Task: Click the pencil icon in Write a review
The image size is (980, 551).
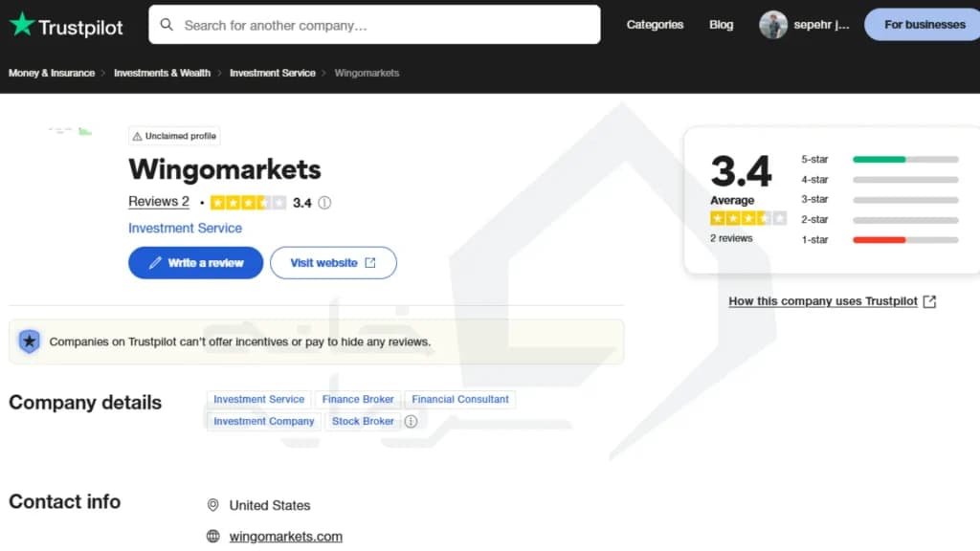Action: point(155,263)
